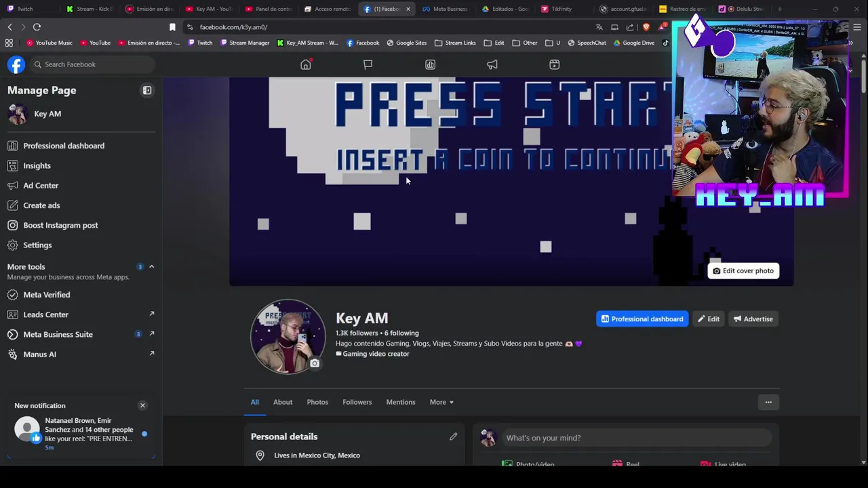Screen dimensions: 868x488
Task: Open the YouTube Music bookmark
Action: (49, 43)
